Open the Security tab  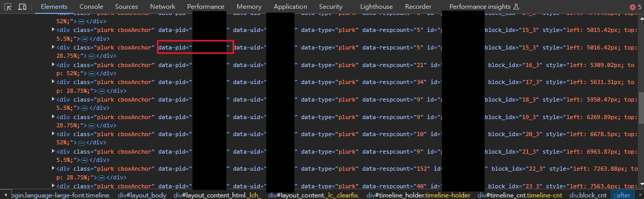pyautogui.click(x=331, y=7)
